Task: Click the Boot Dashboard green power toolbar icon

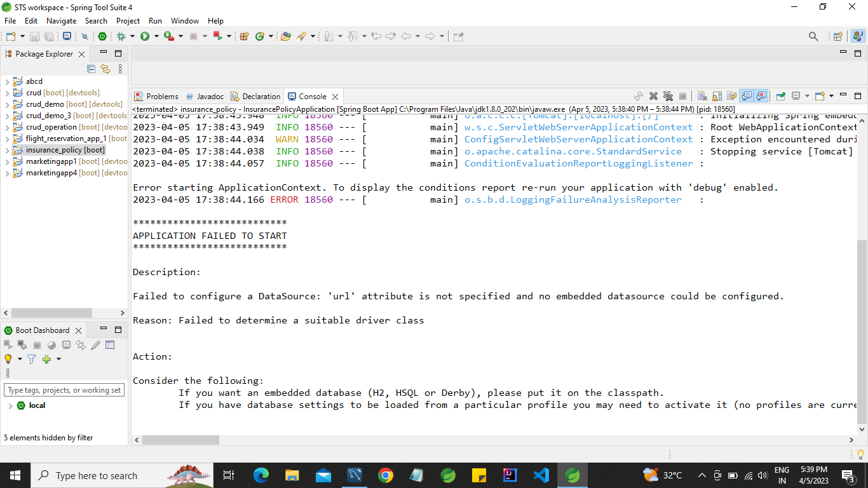Action: pos(102,36)
